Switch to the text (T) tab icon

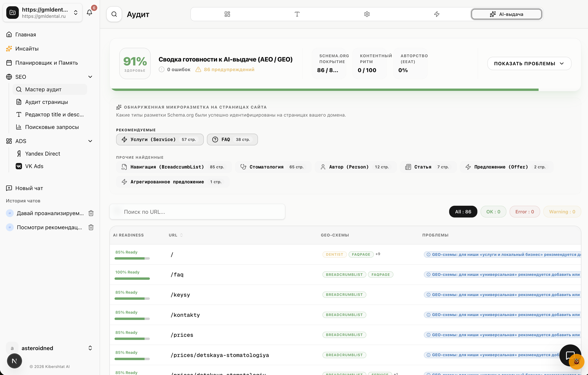point(297,14)
